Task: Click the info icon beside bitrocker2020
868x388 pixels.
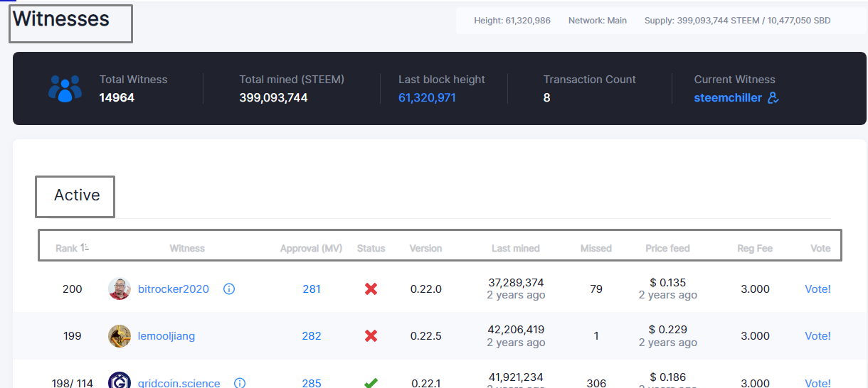Action: pyautogui.click(x=229, y=289)
